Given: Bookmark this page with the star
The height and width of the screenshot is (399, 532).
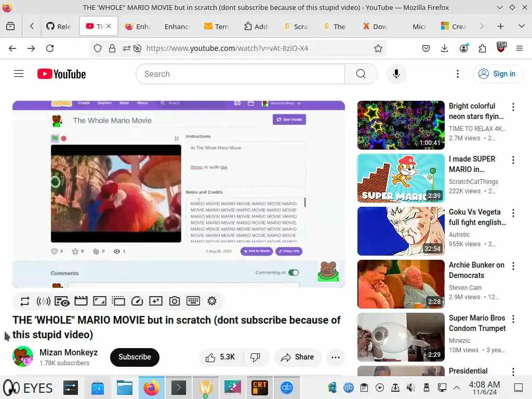Looking at the screenshot, I should pos(378,48).
